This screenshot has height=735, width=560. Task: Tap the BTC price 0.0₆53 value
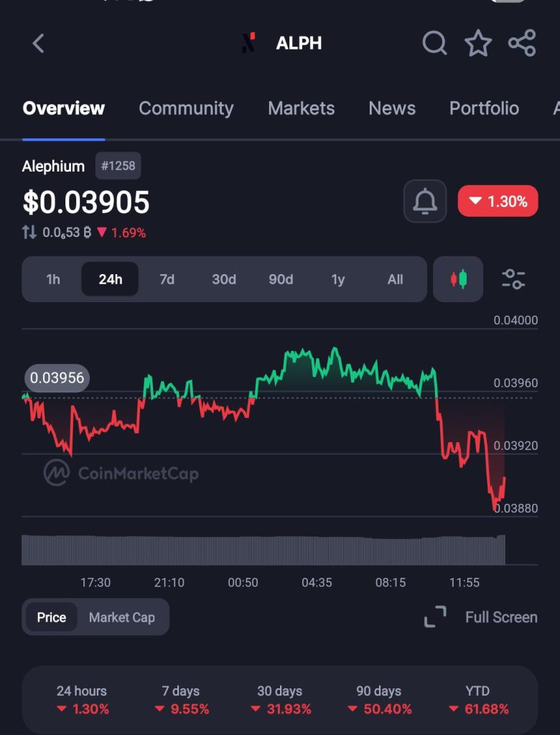pyautogui.click(x=67, y=233)
